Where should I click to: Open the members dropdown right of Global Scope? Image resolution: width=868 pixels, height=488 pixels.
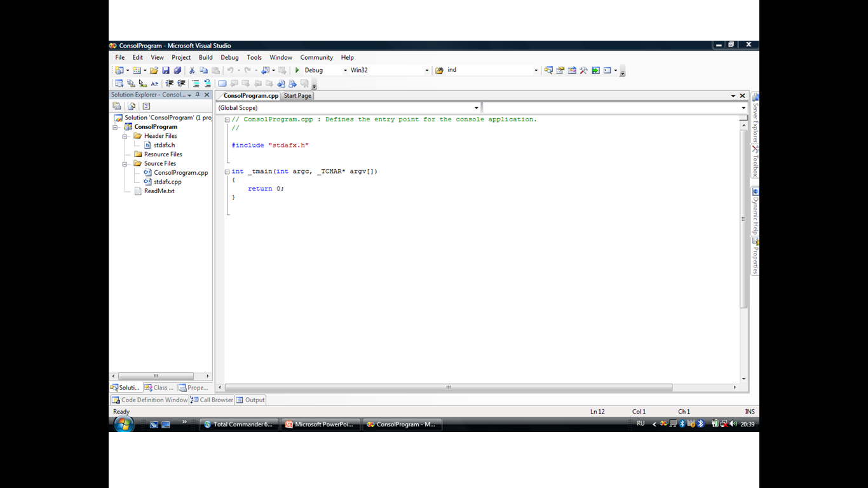pos(744,108)
